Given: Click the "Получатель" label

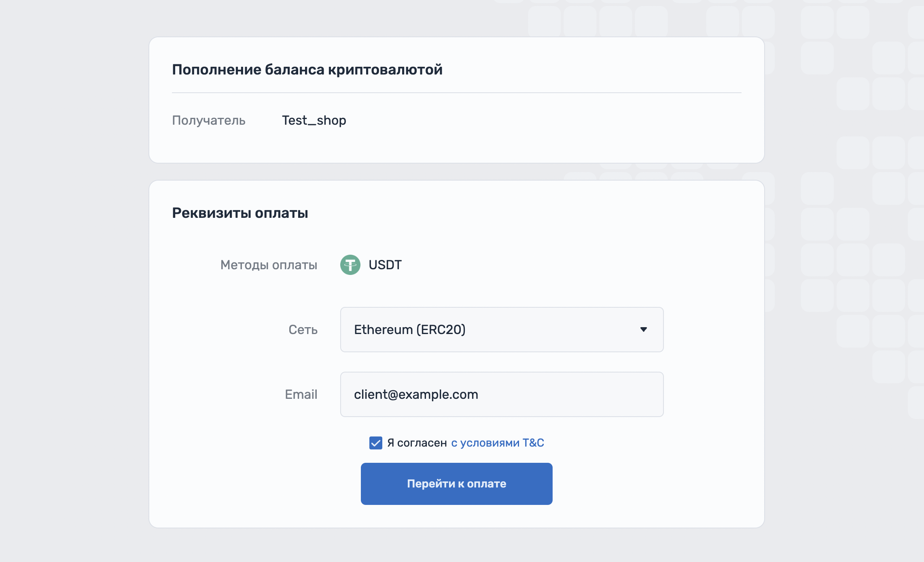Looking at the screenshot, I should pos(208,120).
